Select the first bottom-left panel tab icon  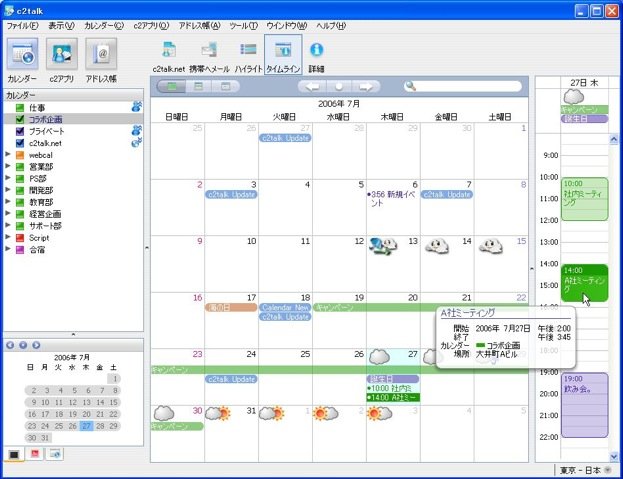pos(14,454)
